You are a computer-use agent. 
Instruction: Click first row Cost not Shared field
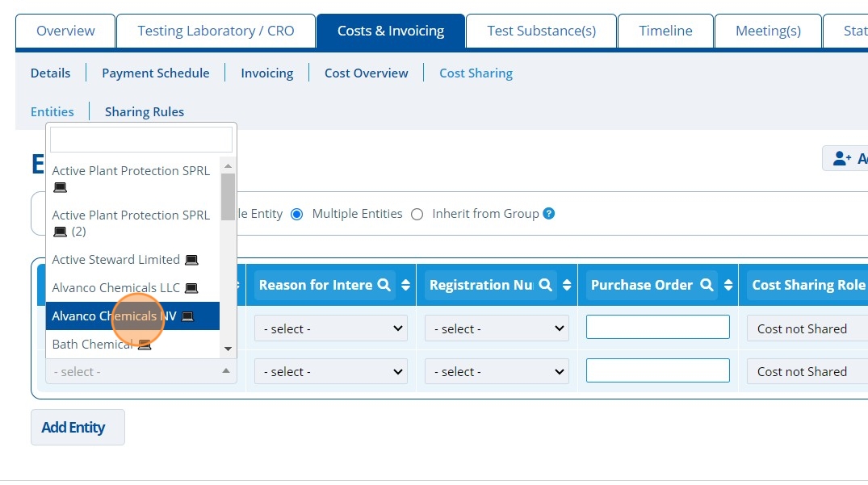click(807, 328)
